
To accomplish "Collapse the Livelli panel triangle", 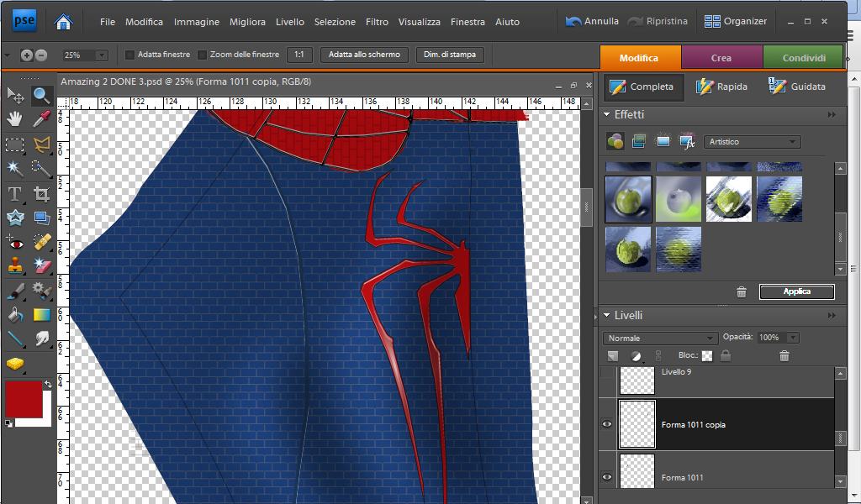I will [x=607, y=315].
